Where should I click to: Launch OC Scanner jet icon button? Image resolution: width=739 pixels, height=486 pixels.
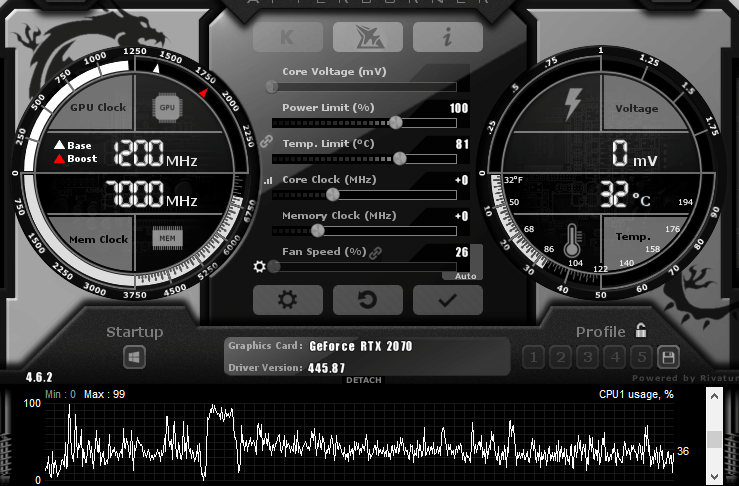pos(368,37)
